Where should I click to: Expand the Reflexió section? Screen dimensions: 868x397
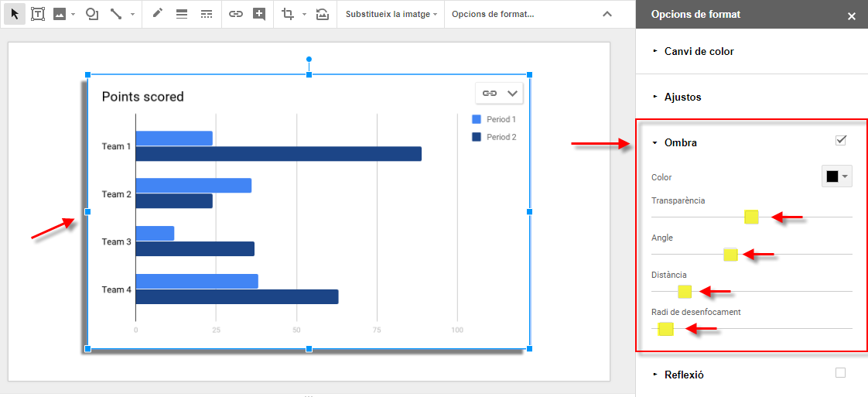point(678,375)
